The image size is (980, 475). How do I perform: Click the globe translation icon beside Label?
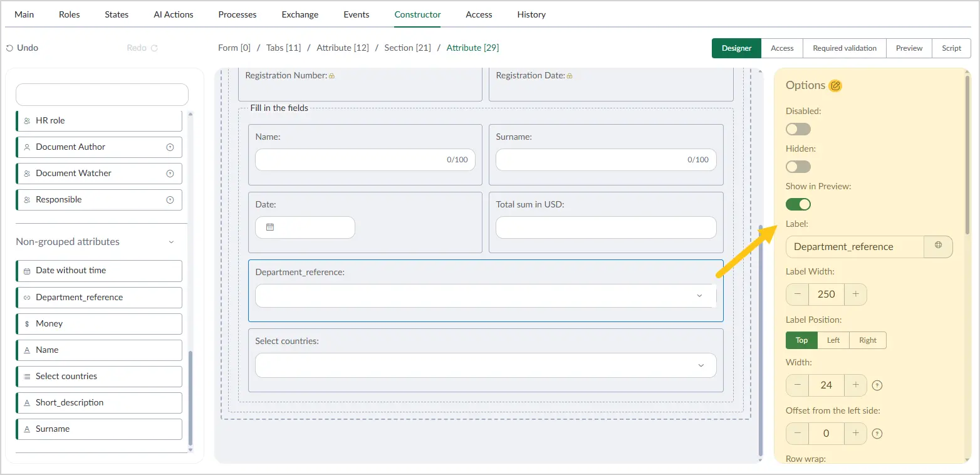[938, 246]
